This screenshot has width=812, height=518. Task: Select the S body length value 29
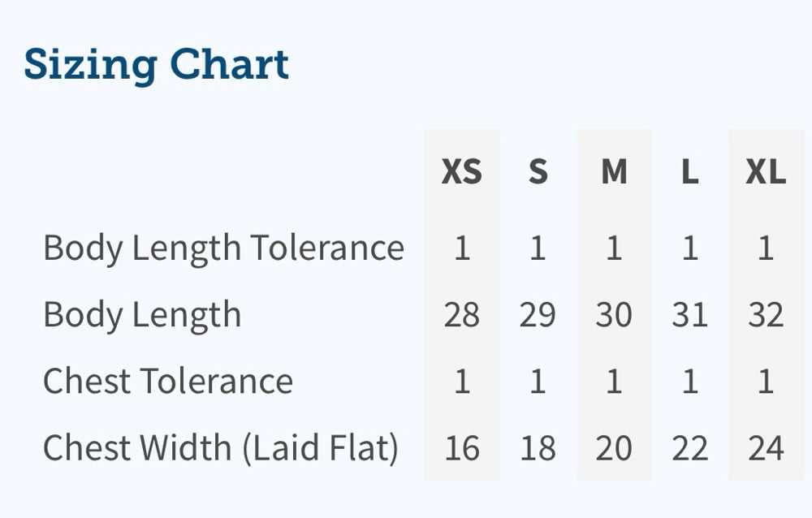538,314
